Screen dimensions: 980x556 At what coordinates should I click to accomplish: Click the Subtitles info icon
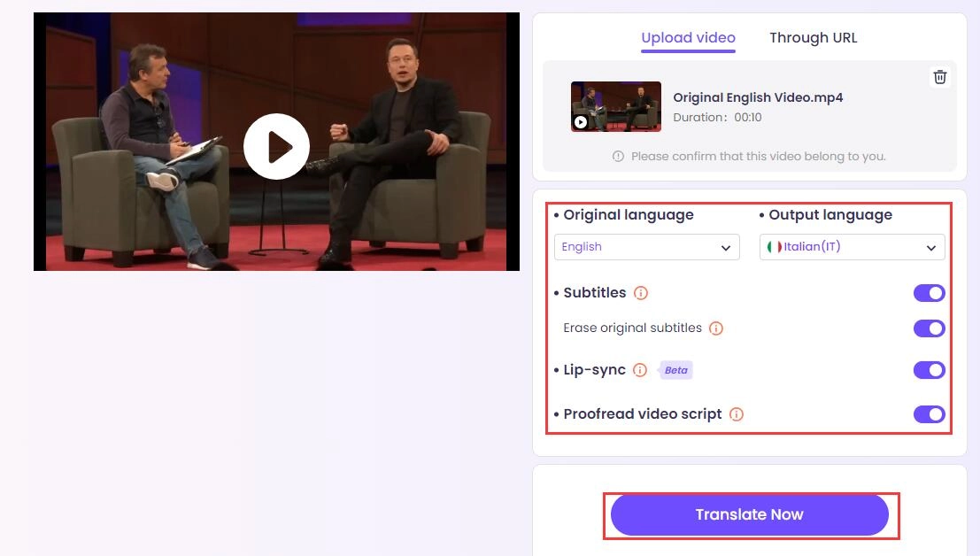pyautogui.click(x=641, y=293)
